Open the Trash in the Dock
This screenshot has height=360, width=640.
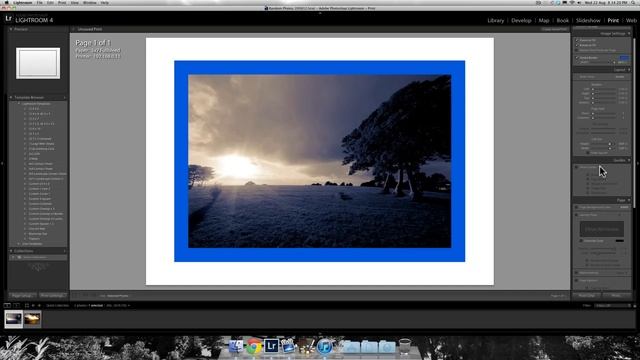pos(404,346)
